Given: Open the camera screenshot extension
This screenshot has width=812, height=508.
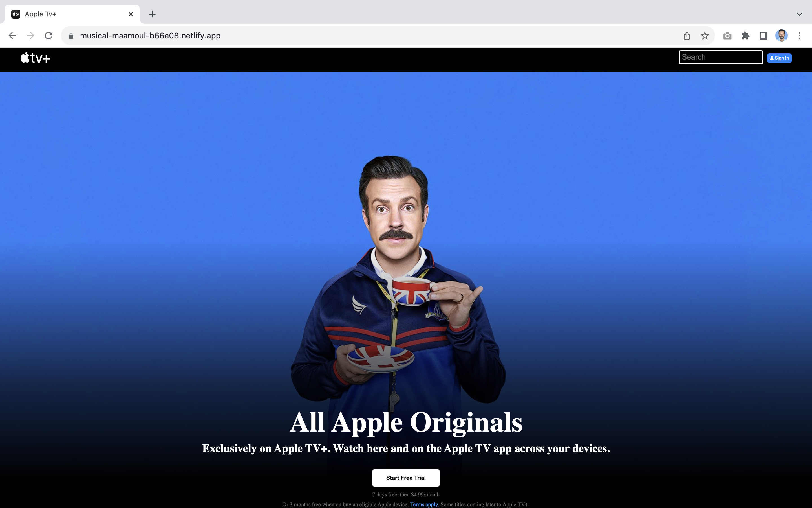Looking at the screenshot, I should pos(727,36).
